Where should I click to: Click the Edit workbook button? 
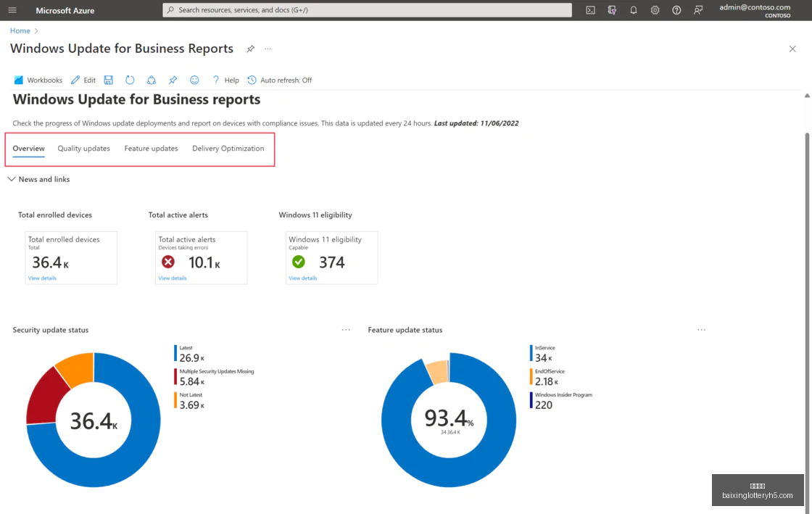pyautogui.click(x=83, y=80)
